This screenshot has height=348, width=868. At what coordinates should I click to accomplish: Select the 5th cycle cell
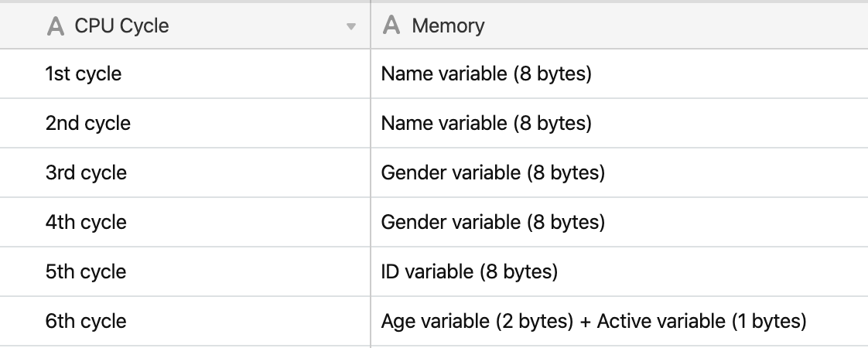(x=185, y=271)
